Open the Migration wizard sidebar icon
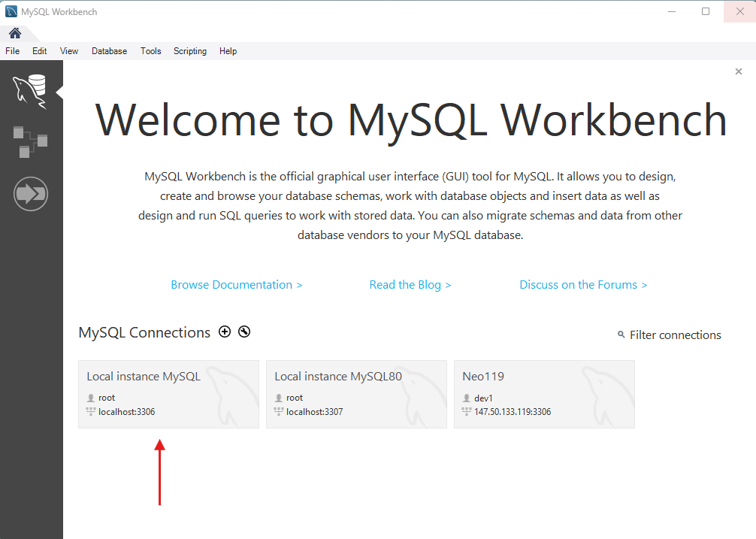 point(31,194)
